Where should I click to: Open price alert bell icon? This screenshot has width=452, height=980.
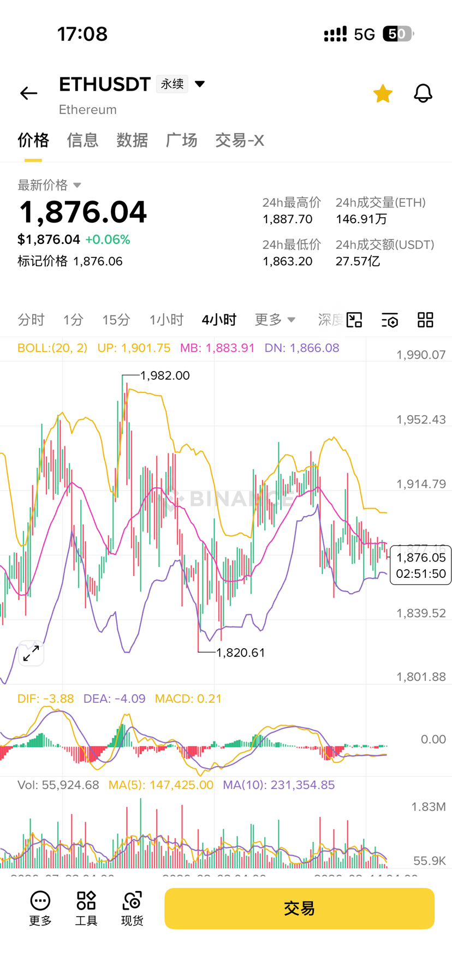point(423,93)
